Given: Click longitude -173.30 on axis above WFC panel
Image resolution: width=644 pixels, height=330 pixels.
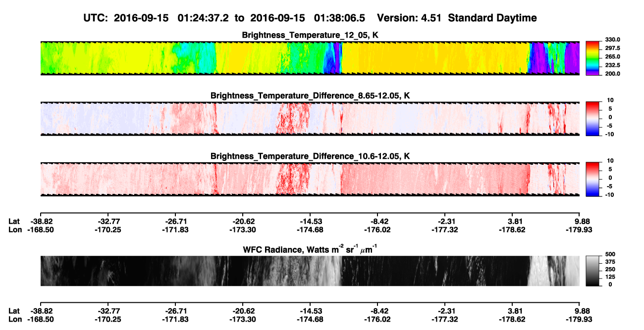Looking at the screenshot, I should point(242,230).
